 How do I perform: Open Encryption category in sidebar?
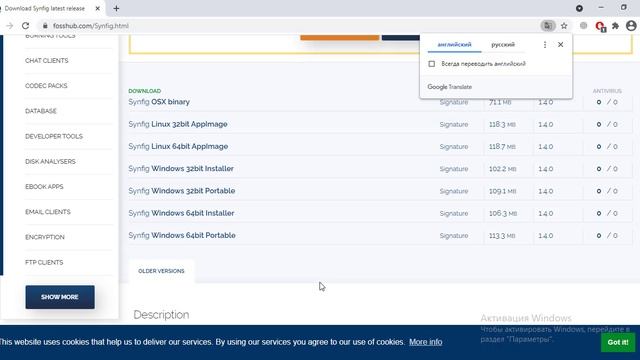45,237
